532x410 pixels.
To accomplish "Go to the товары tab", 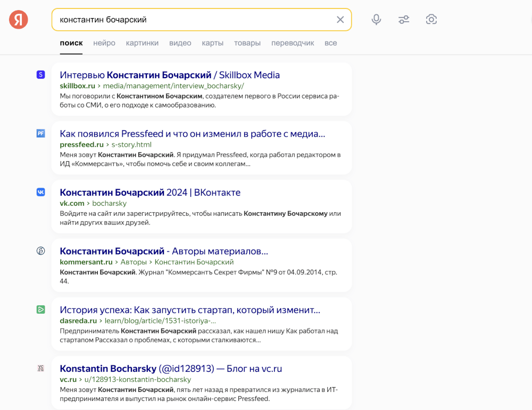I will (x=247, y=43).
